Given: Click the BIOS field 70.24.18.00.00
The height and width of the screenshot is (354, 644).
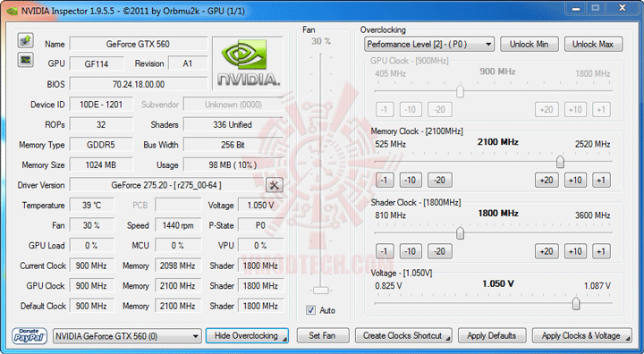Looking at the screenshot, I should click(139, 84).
